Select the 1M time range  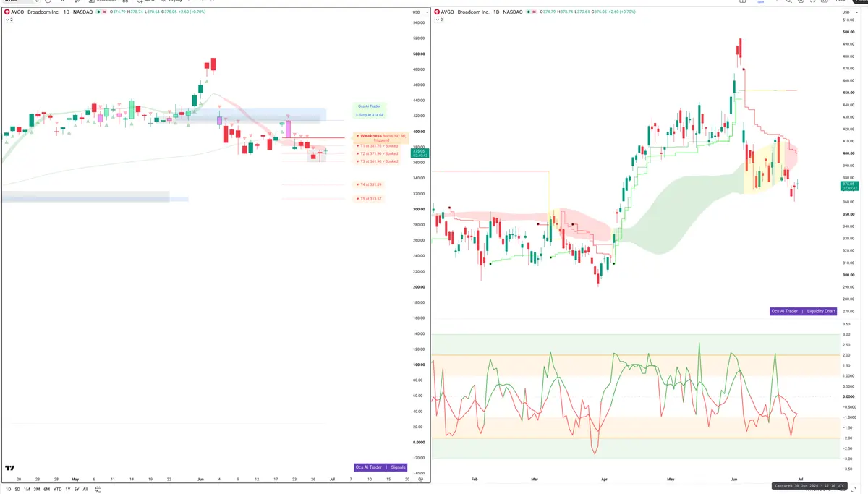[27, 490]
